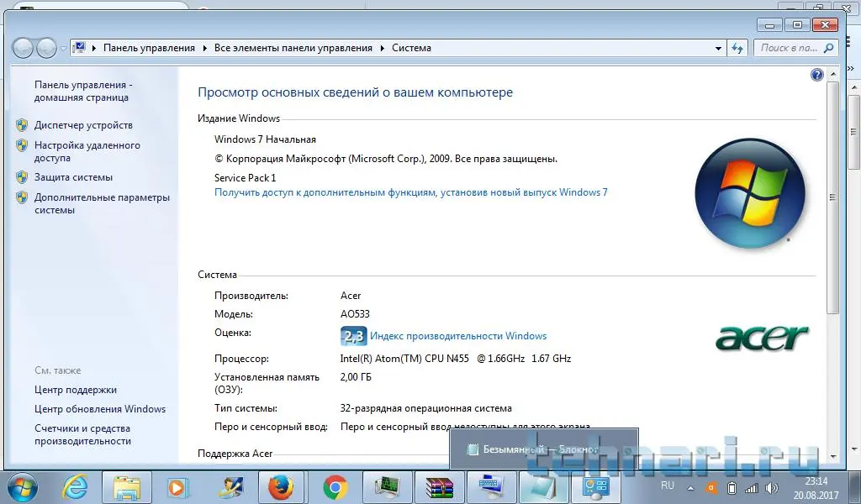The image size is (861, 504).
Task: Click taskbar icon of person with monitor
Action: click(x=230, y=487)
